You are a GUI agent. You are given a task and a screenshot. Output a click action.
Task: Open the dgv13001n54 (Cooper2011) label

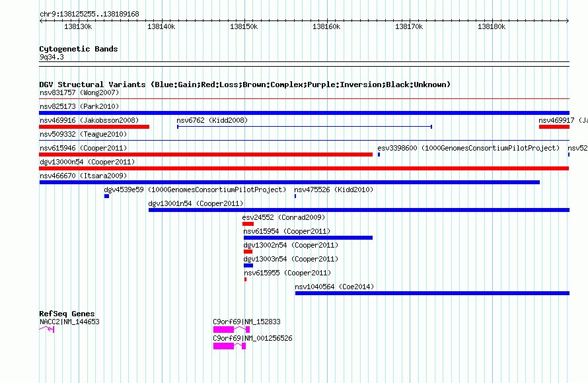coord(196,203)
